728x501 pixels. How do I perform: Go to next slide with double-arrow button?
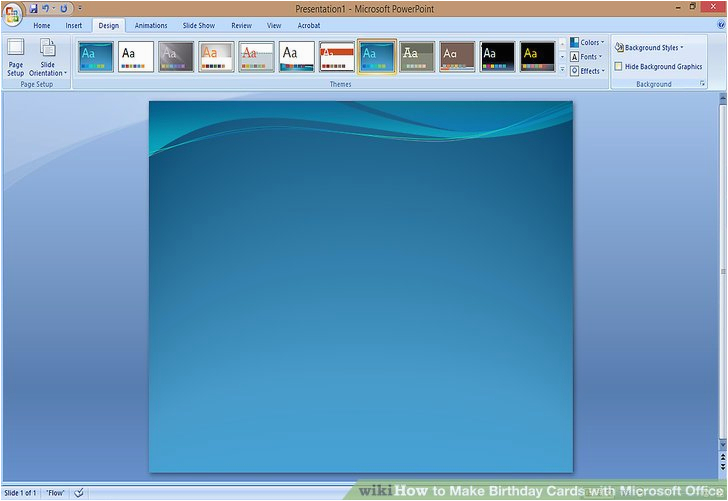point(722,466)
